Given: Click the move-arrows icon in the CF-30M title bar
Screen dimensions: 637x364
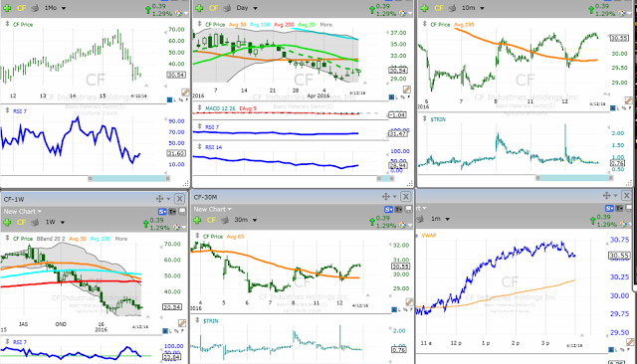Looking at the screenshot, I should (x=386, y=197).
